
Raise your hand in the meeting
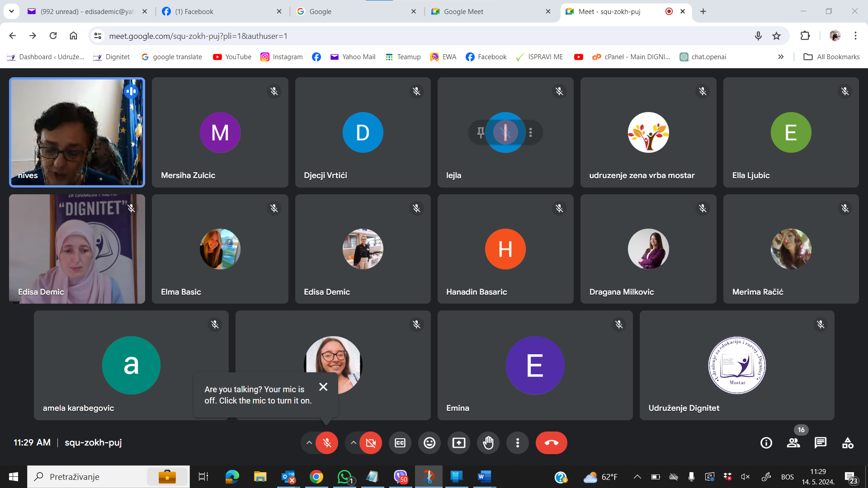click(x=488, y=443)
